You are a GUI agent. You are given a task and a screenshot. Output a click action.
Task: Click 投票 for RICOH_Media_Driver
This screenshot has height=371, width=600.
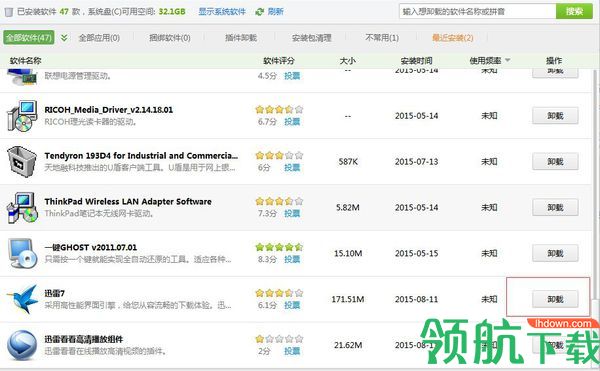click(292, 122)
